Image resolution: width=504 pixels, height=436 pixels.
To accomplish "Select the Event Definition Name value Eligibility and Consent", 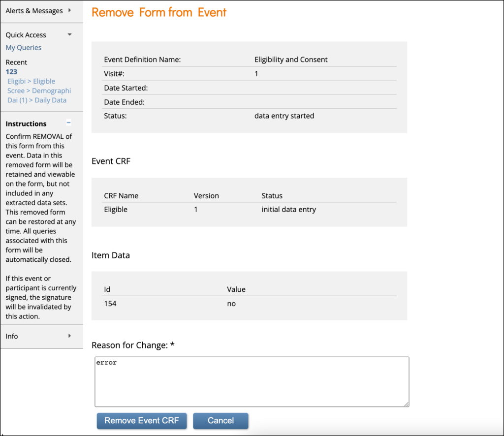I will [291, 59].
